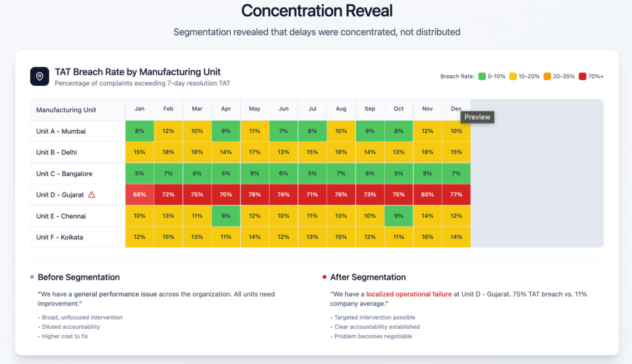Select Unit D Gujarat's January 68% cell

[139, 195]
